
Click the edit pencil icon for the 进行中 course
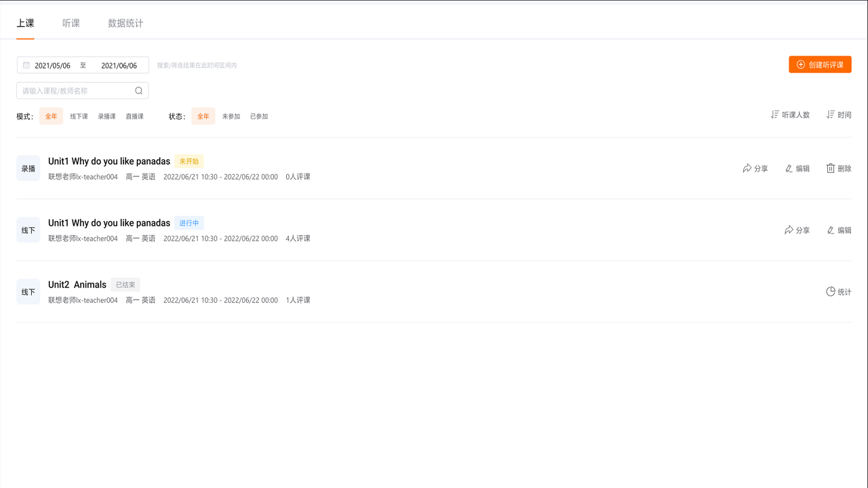tap(831, 230)
